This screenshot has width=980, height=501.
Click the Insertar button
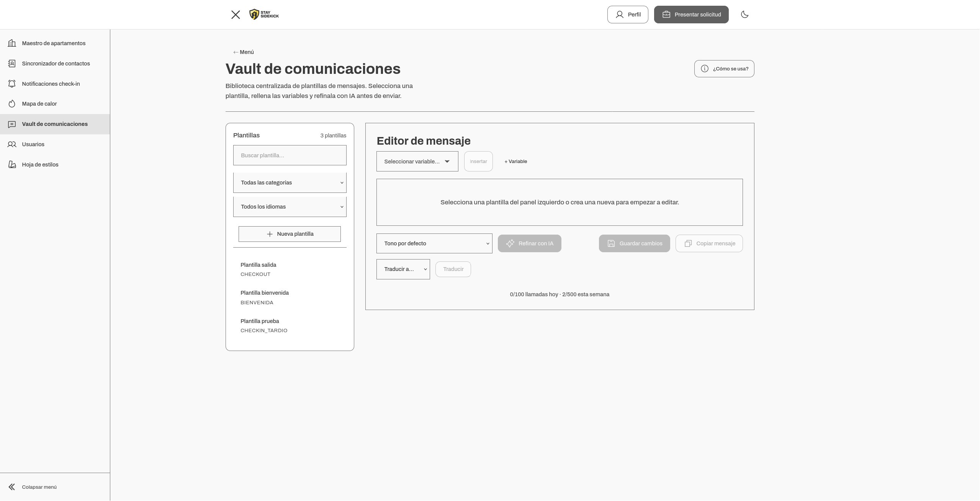[478, 162]
